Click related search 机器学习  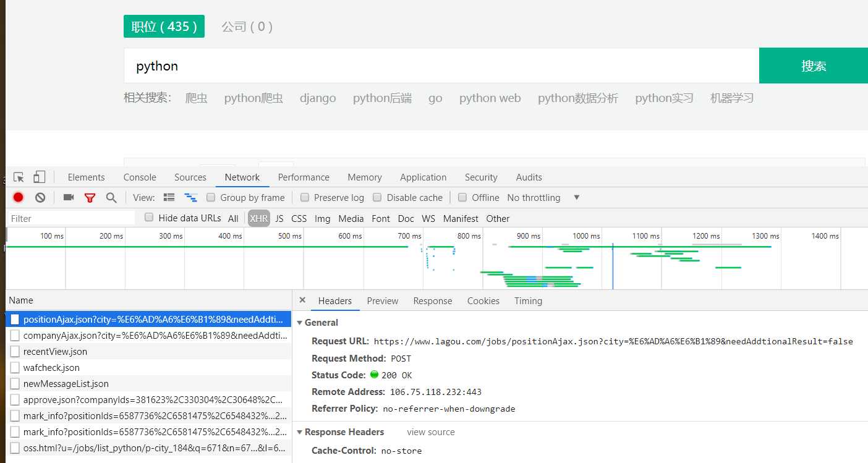(732, 98)
